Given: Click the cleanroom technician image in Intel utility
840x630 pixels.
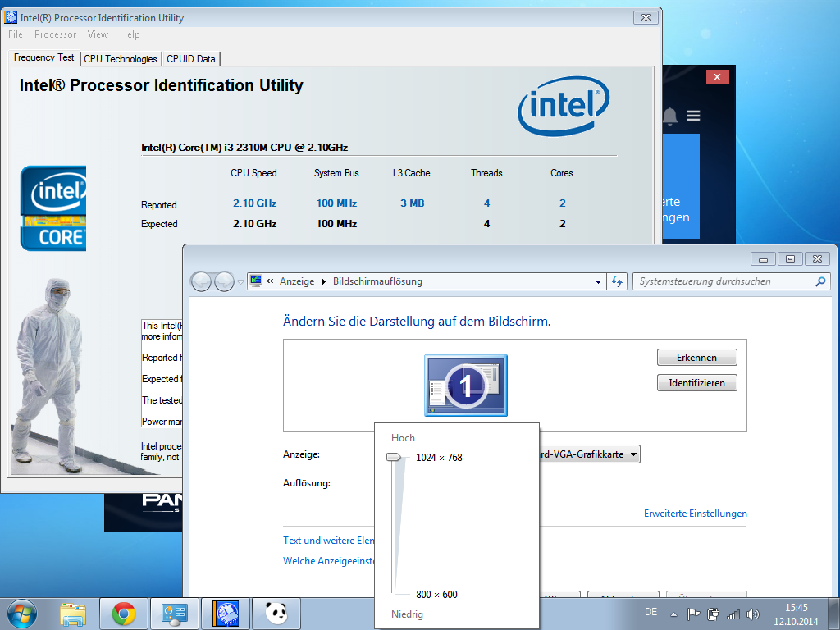Looking at the screenshot, I should (x=48, y=374).
